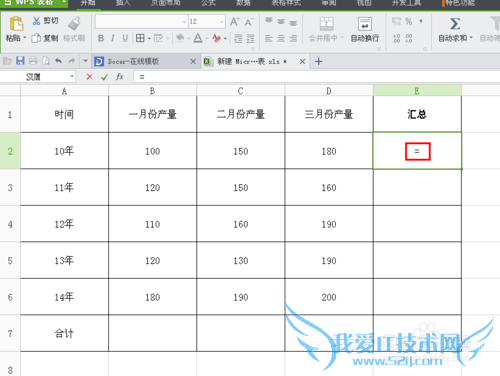
Task: Close the 新建 Micr…表.xls tab
Action: [302, 62]
